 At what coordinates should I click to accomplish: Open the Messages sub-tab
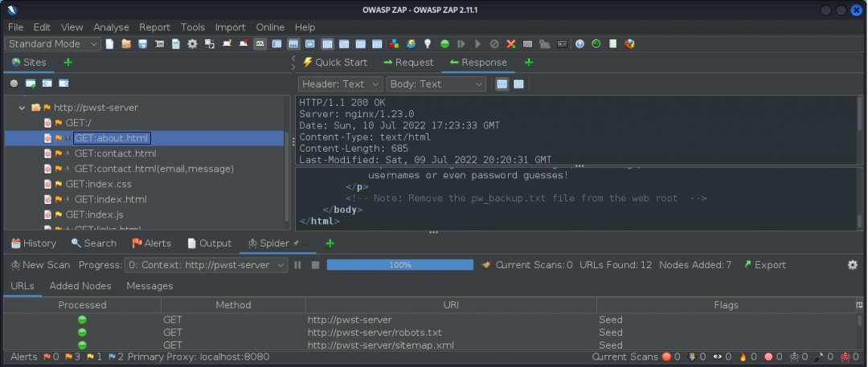(x=149, y=286)
